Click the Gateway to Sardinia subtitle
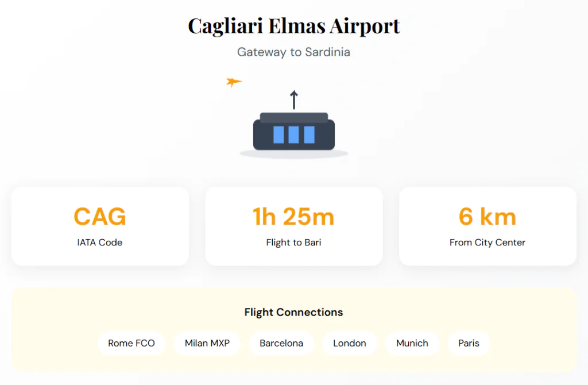The image size is (588, 385). click(x=294, y=52)
